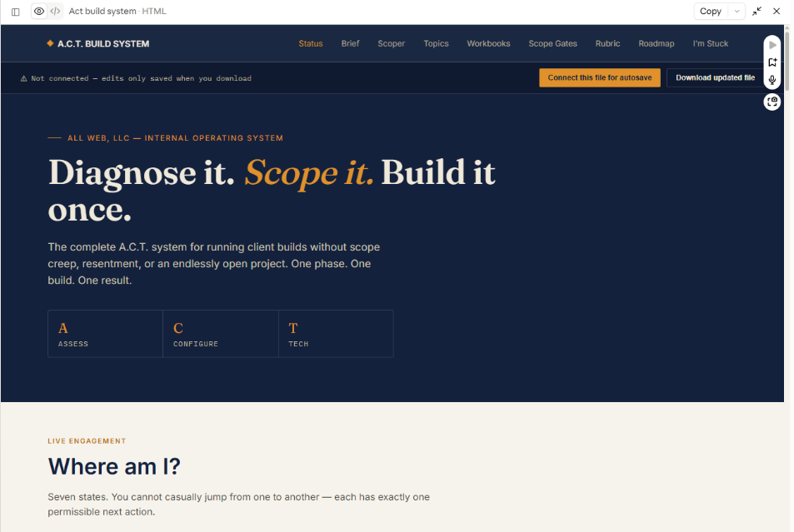
Task: Select the Tech card
Action: [336, 334]
